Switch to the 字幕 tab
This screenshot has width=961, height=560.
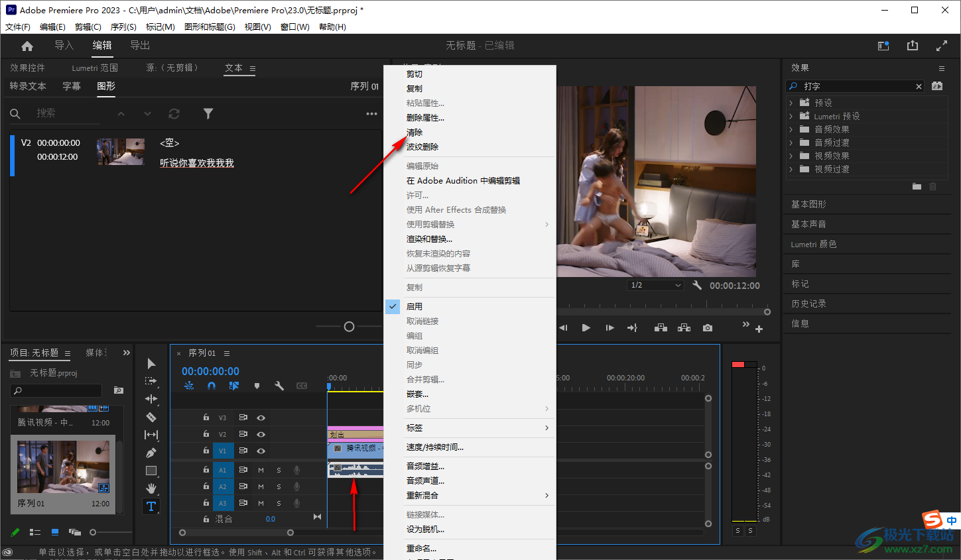(72, 86)
